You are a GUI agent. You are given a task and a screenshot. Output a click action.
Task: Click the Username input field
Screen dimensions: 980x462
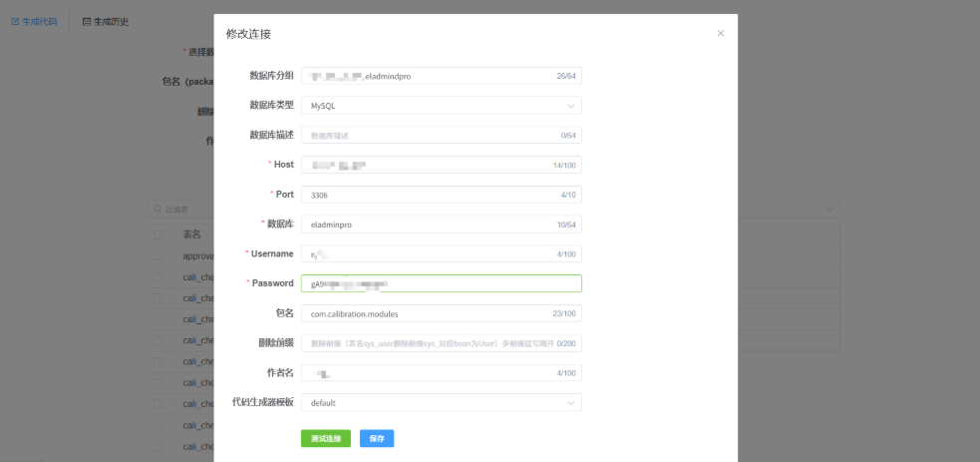click(442, 253)
